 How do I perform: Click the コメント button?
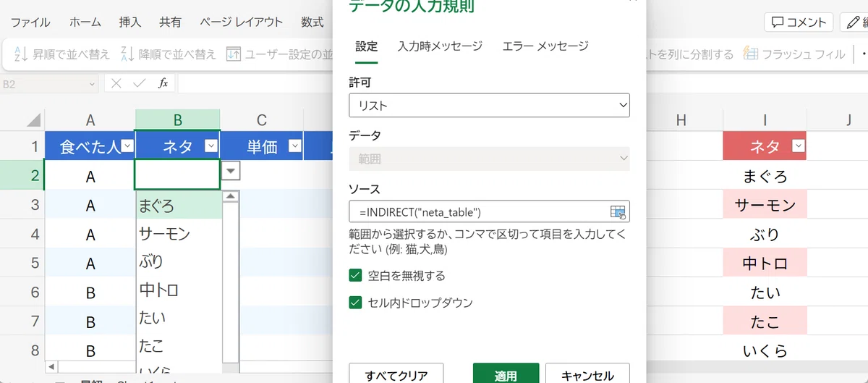(799, 22)
